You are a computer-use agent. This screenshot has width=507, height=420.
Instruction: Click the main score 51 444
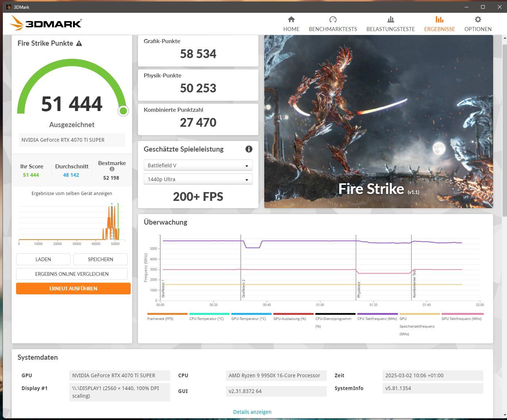tap(72, 104)
